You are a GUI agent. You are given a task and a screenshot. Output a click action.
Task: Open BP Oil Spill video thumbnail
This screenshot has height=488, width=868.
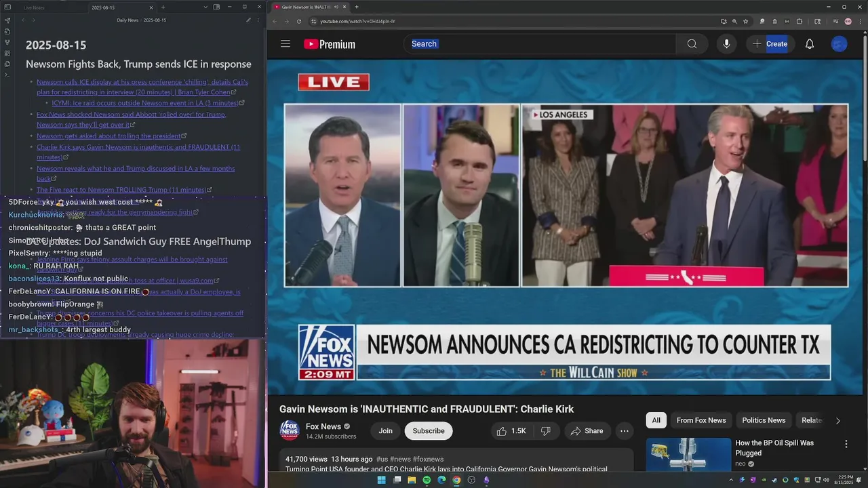coord(688,454)
